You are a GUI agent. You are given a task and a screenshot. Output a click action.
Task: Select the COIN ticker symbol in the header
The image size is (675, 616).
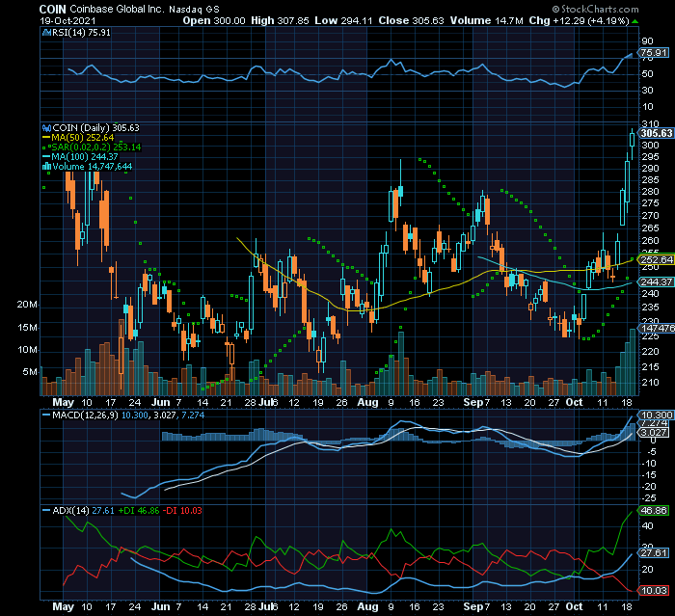(52, 9)
